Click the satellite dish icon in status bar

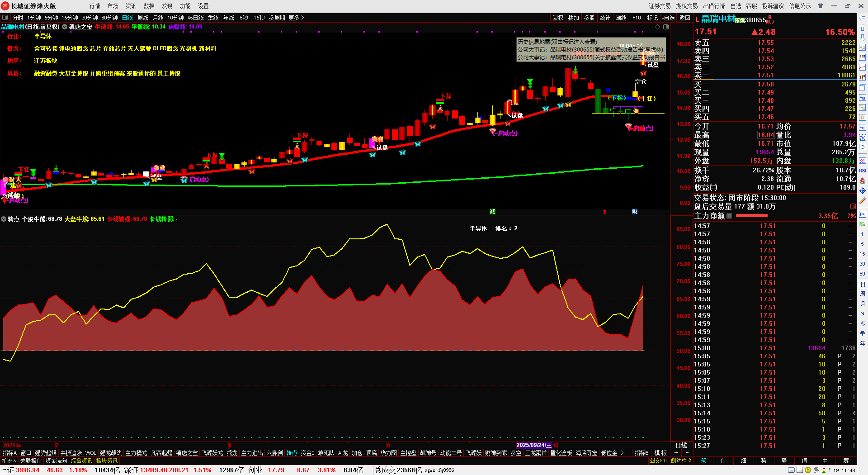816,470
